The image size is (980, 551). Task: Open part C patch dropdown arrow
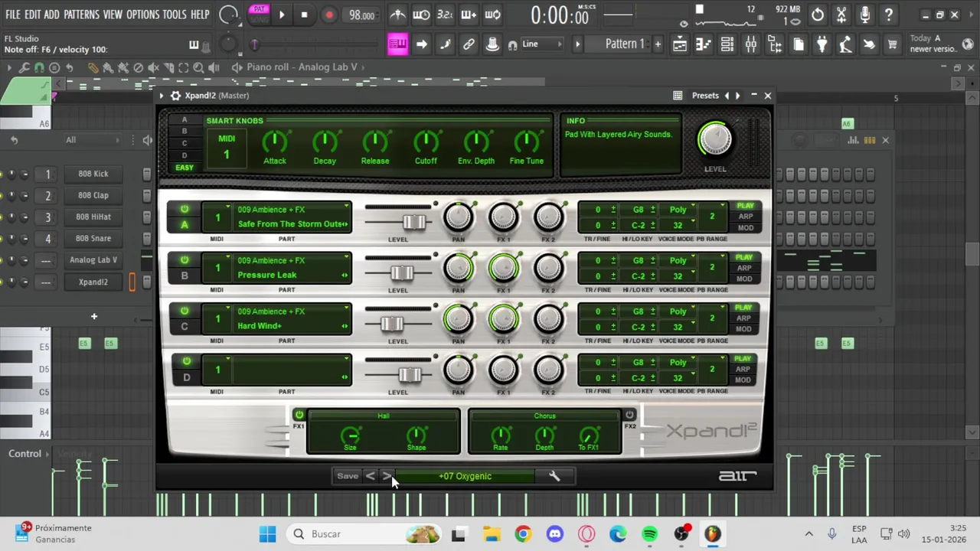tap(346, 308)
